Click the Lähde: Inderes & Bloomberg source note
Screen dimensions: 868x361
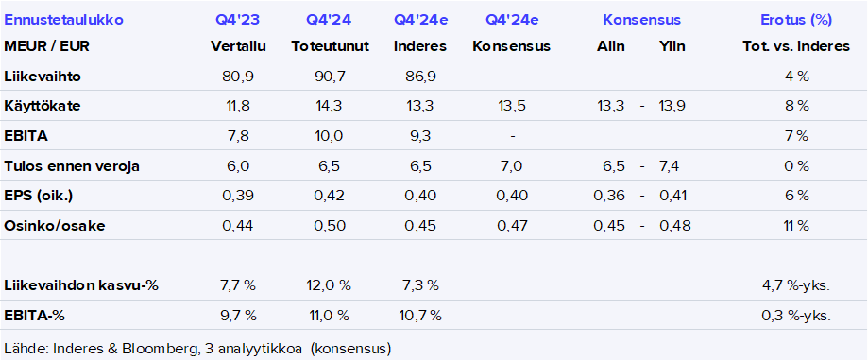[197, 349]
